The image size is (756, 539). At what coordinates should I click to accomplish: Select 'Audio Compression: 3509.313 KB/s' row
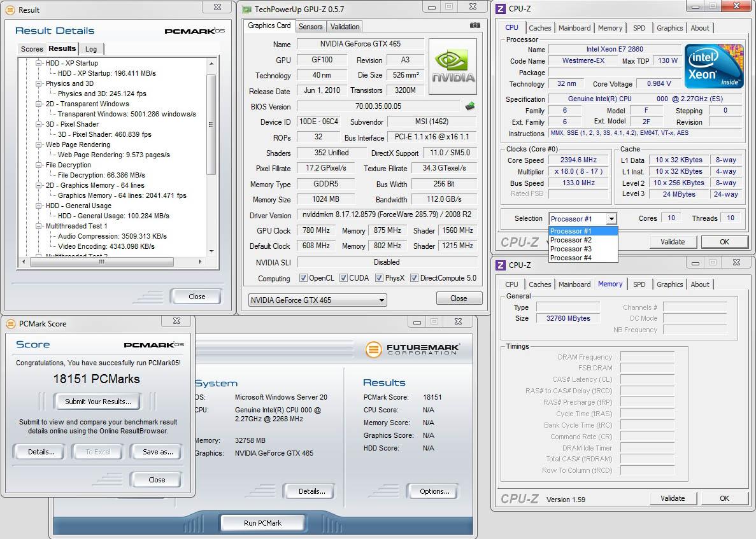(x=112, y=236)
